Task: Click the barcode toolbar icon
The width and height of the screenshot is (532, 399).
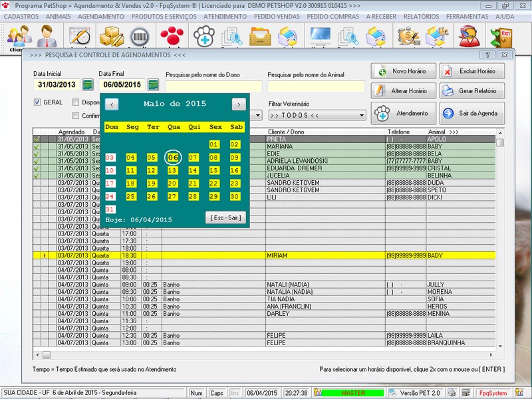Action: click(140, 37)
